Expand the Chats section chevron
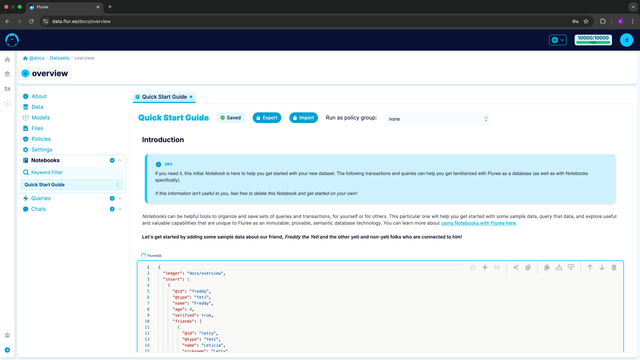The width and height of the screenshot is (640, 360). click(120, 209)
